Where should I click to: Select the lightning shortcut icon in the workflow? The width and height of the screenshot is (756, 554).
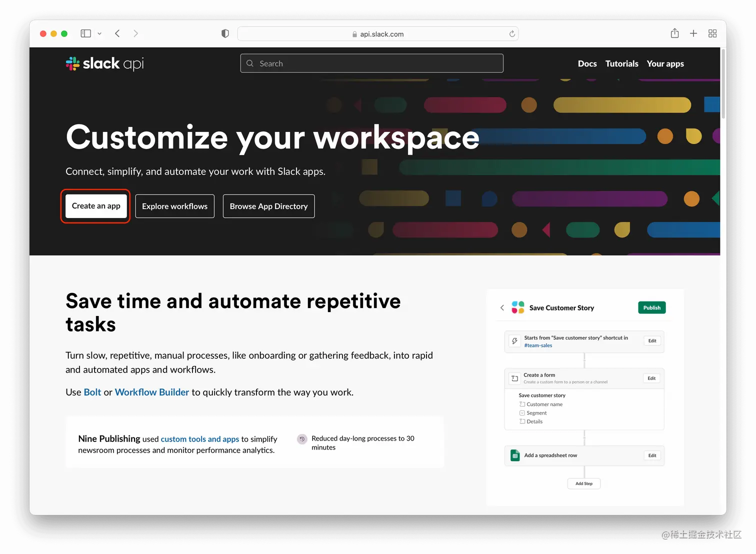[514, 340]
